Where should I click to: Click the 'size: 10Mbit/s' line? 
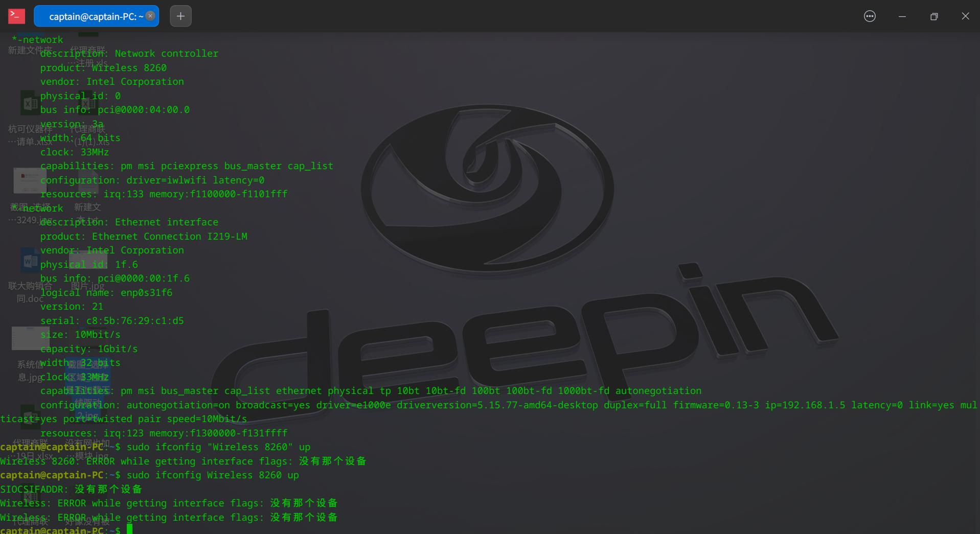click(x=80, y=335)
